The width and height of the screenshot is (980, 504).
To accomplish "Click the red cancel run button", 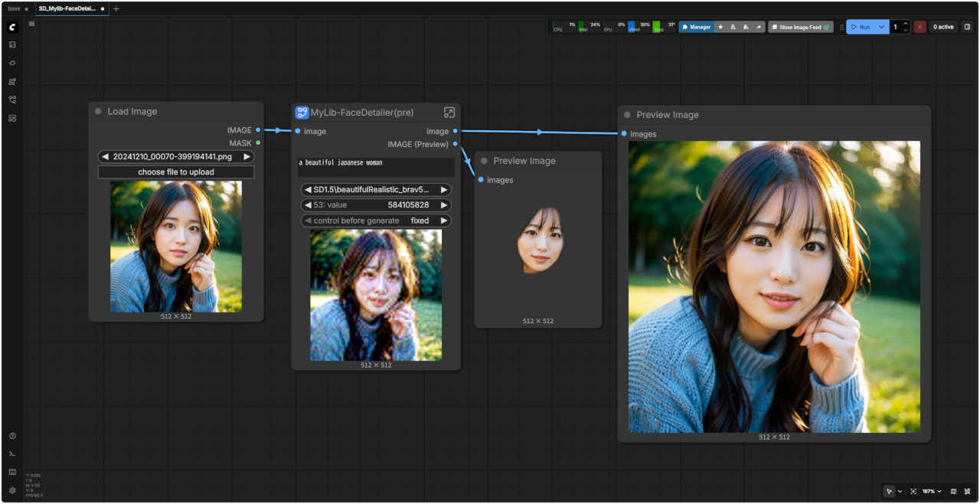I will click(920, 27).
